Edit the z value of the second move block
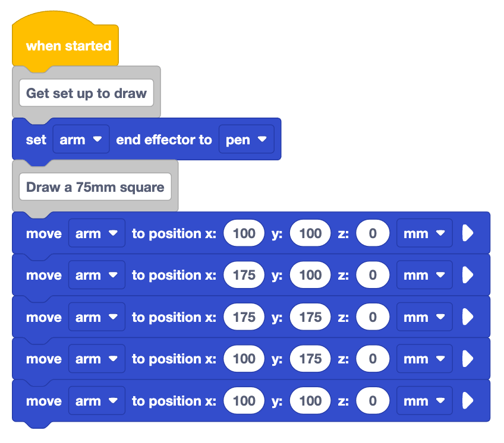 (373, 274)
